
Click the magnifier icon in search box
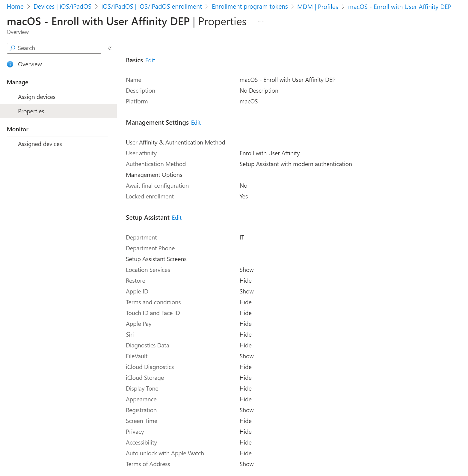[13, 48]
